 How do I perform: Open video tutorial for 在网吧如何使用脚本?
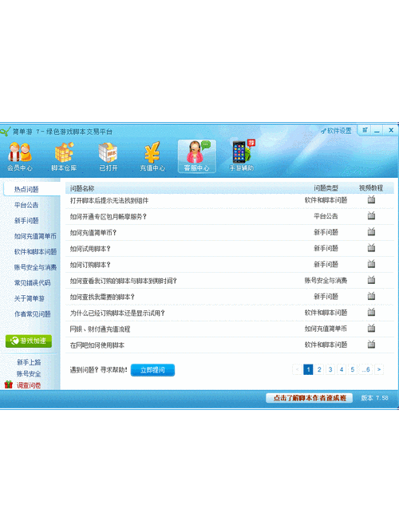coord(371,344)
